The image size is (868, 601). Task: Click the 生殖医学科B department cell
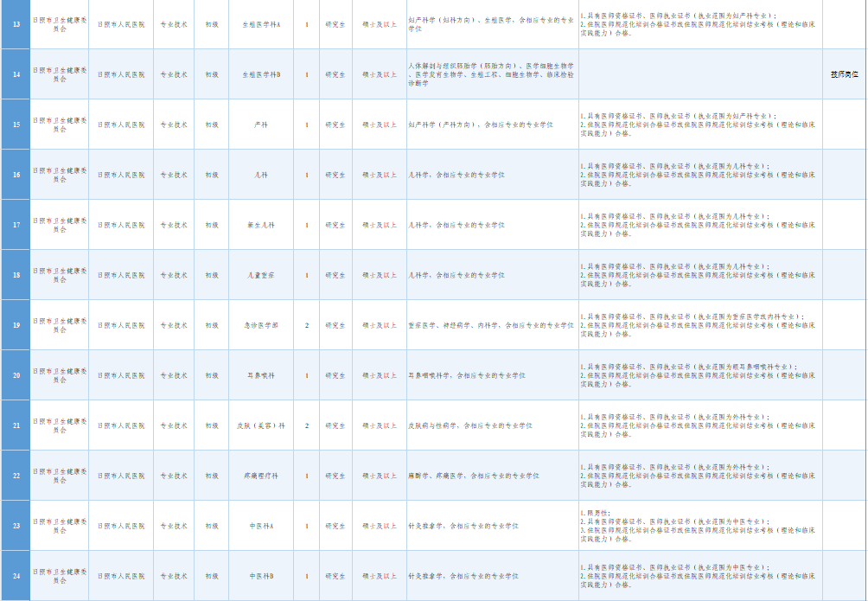click(x=261, y=74)
